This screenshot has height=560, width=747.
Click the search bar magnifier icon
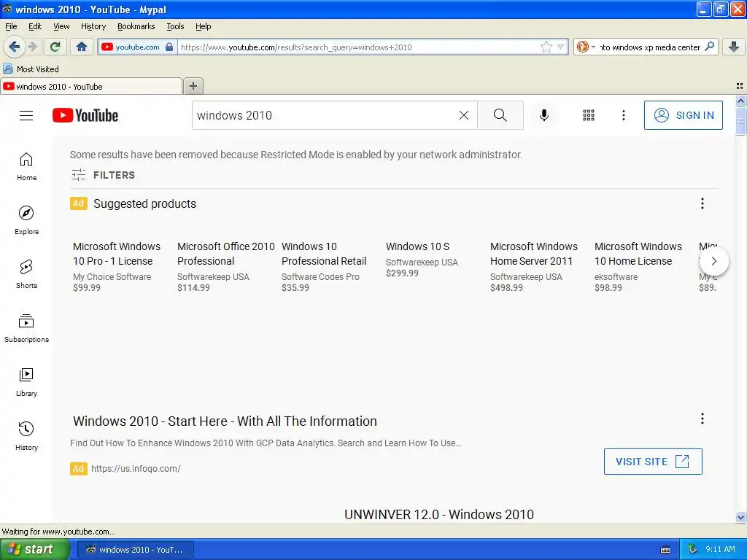(709, 47)
